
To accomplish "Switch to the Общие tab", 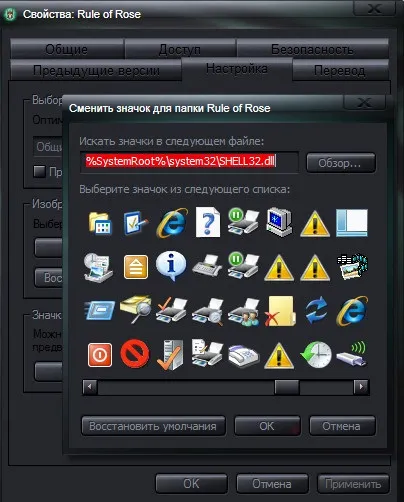I will pos(67,49).
